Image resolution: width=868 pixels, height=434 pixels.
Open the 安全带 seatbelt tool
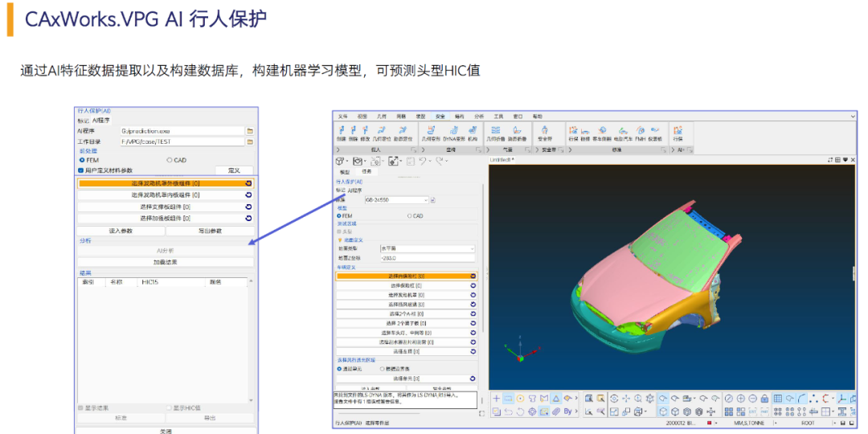[x=545, y=133]
